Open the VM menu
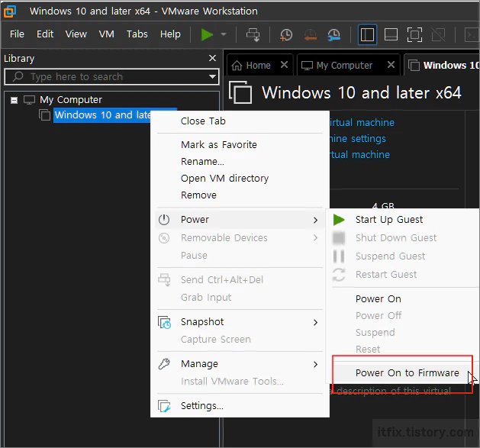480x448 pixels. pos(107,34)
